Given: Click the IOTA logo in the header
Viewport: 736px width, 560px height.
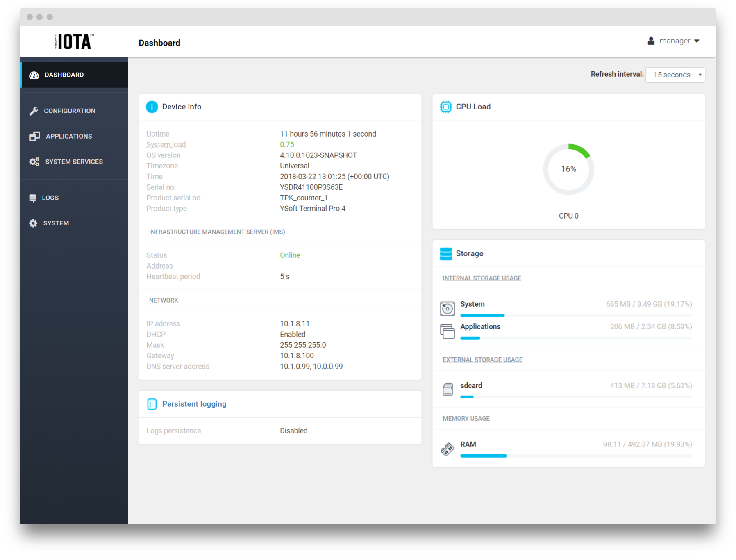Looking at the screenshot, I should [x=74, y=41].
